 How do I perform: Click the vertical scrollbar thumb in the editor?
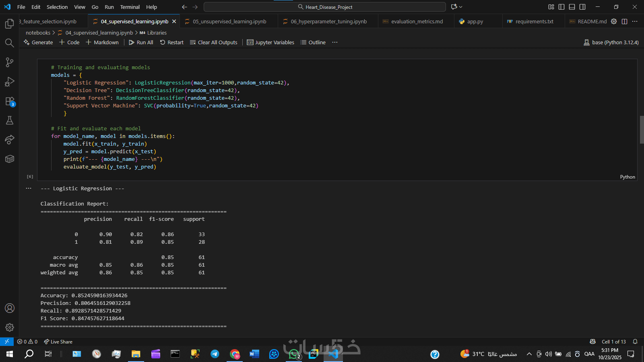click(x=642, y=130)
